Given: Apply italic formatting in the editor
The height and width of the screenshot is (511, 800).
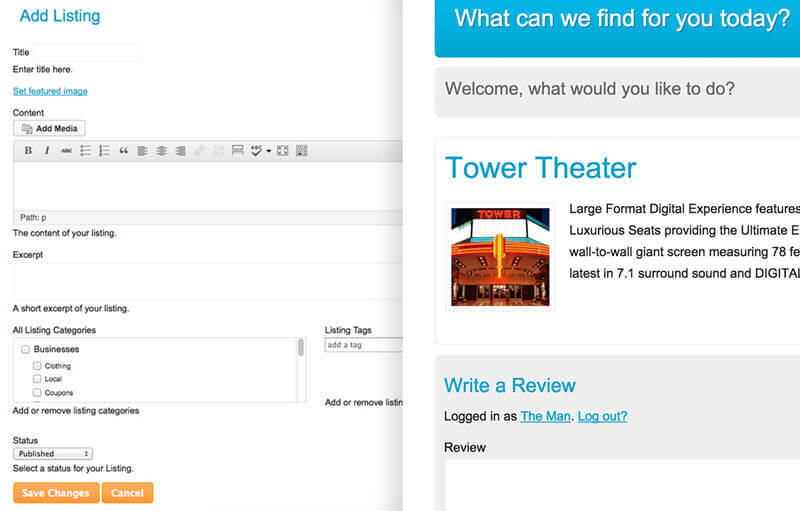Looking at the screenshot, I should [47, 151].
